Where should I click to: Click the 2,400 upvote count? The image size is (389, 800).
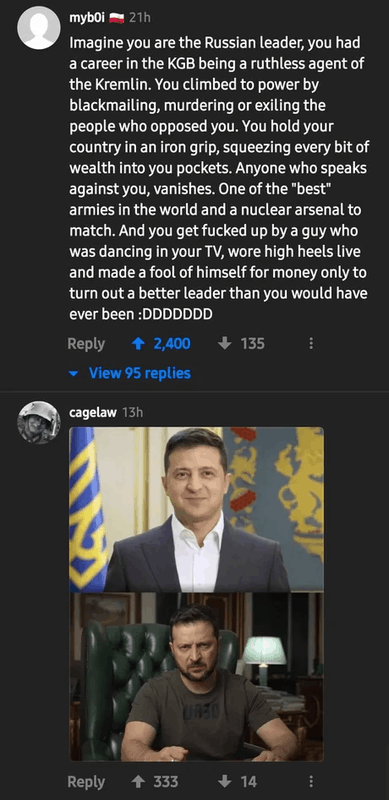click(x=172, y=344)
